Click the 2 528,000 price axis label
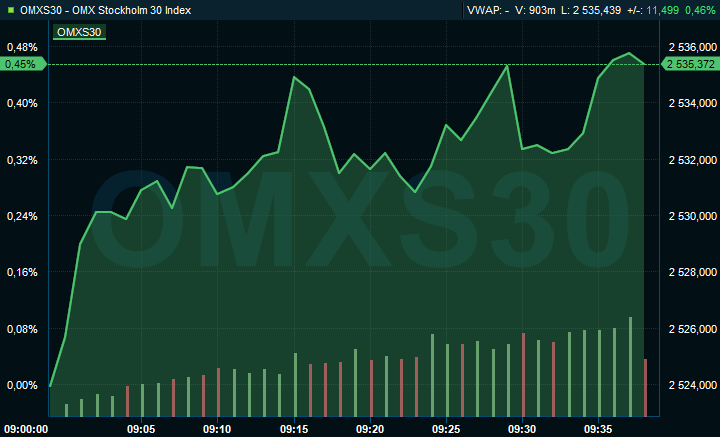720x437 pixels. pos(693,272)
